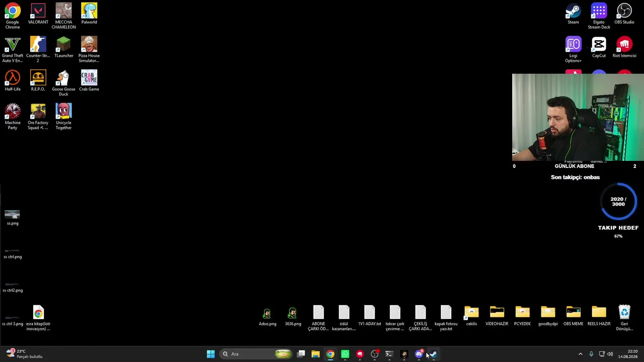Screen dimensions: 644x362
Task: Open the Windows Start menu
Action: 211,354
